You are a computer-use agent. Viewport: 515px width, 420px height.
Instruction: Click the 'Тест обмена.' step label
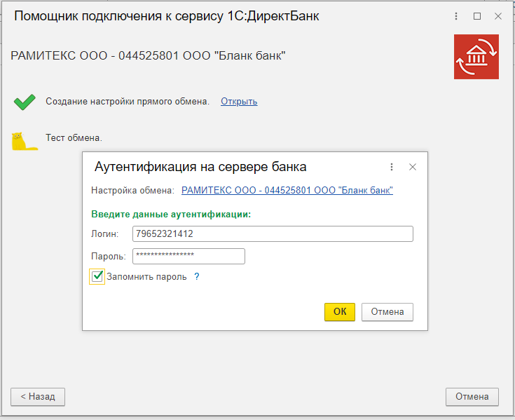74,137
